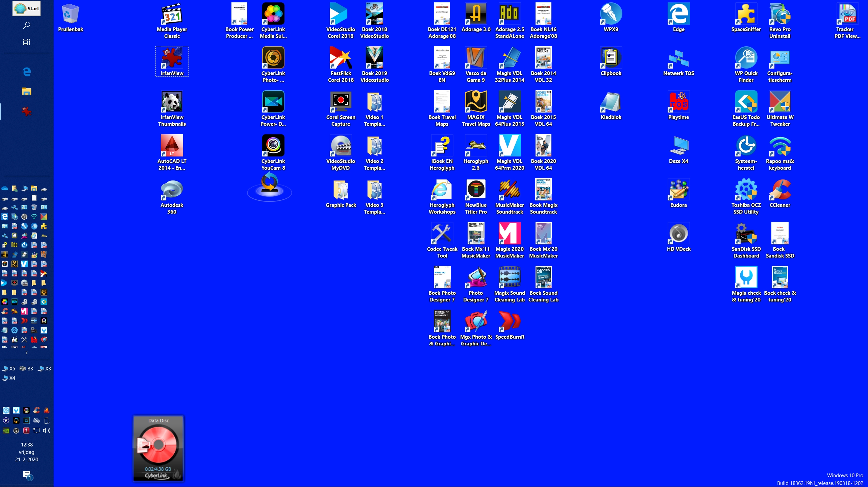Open Task View in taskbar

tap(27, 42)
